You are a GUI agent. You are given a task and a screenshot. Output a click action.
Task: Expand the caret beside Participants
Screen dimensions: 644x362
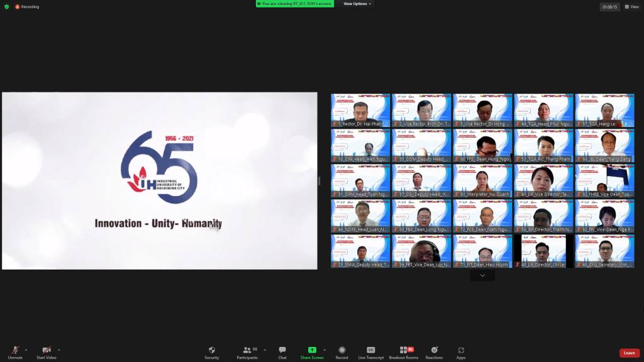click(x=265, y=350)
